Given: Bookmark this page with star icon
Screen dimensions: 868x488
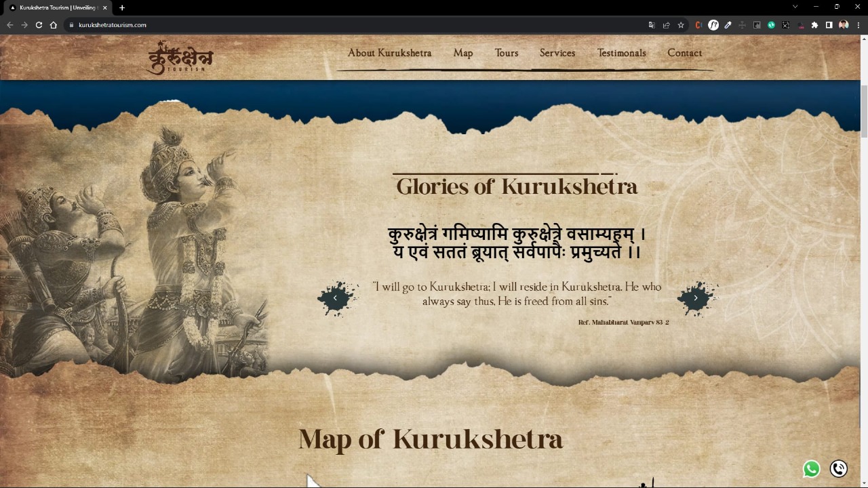Looking at the screenshot, I should (681, 25).
